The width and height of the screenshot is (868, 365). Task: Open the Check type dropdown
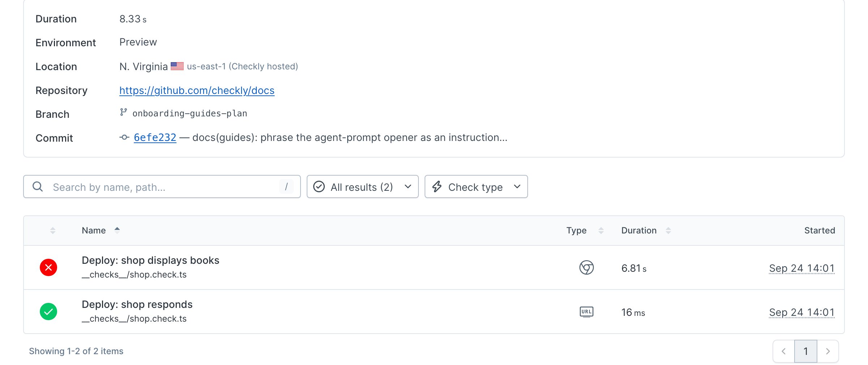pyautogui.click(x=476, y=186)
